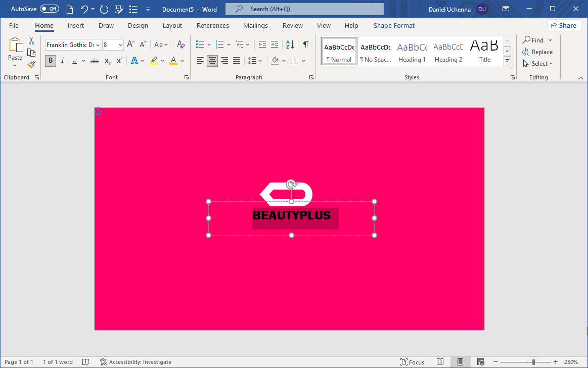
Task: Expand the font size dropdown
Action: point(120,45)
